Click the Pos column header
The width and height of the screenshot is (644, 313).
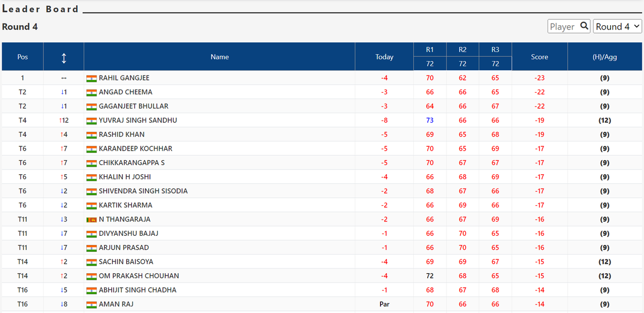23,57
